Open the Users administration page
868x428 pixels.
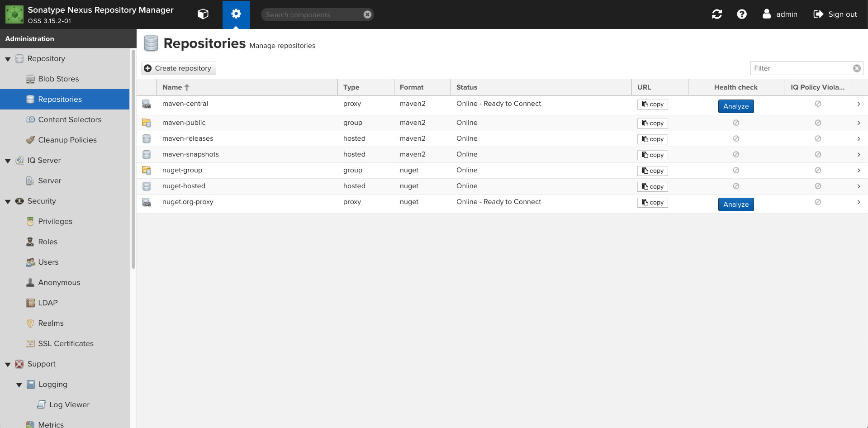48,262
